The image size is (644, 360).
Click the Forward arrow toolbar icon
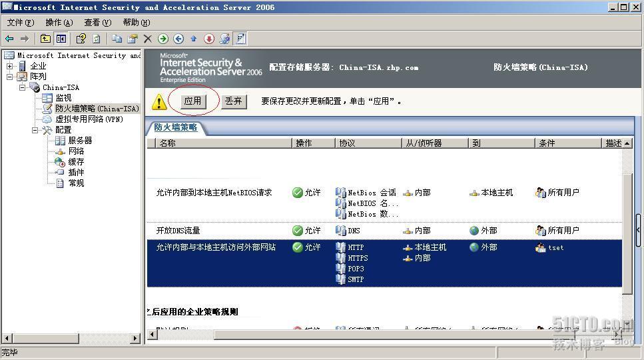pyautogui.click(x=25, y=39)
